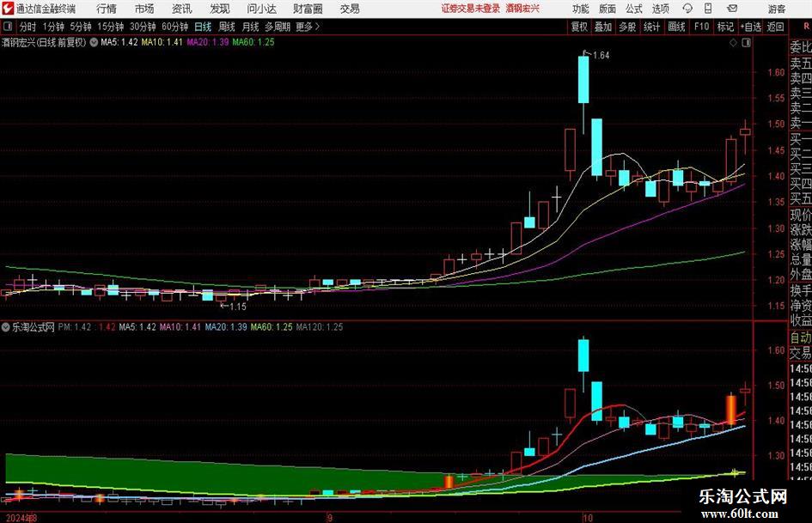This screenshot has height=523, width=812.
Task: Open the 行情 menu
Action: coord(107,9)
